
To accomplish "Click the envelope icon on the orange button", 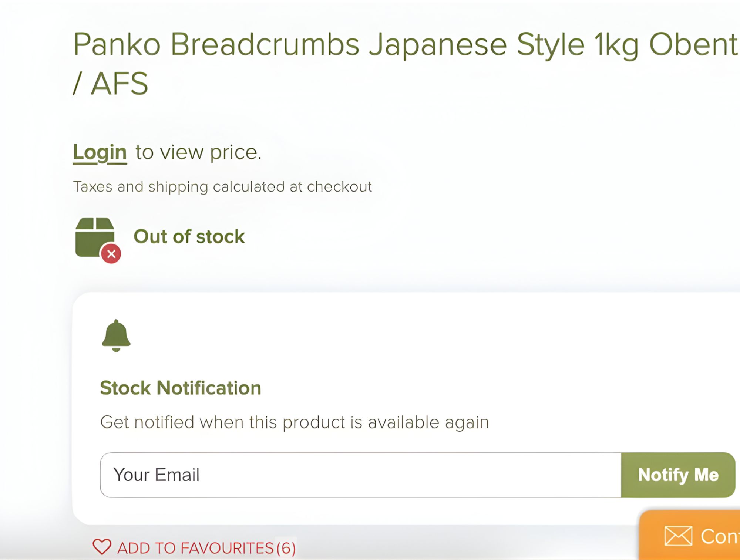I will 678,536.
